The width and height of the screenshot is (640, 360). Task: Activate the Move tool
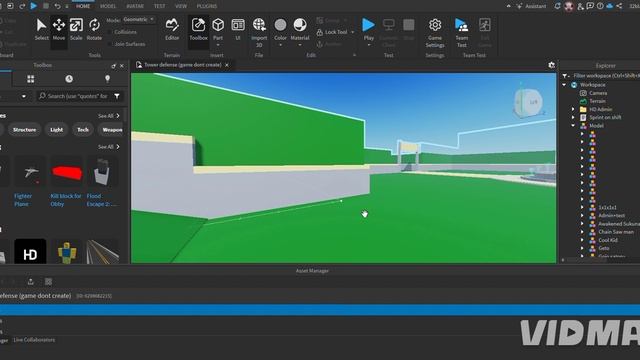tap(59, 29)
